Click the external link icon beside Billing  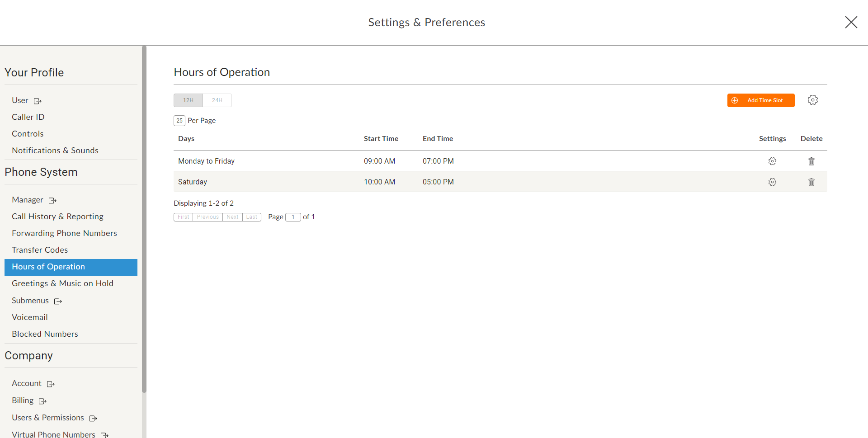tap(42, 401)
